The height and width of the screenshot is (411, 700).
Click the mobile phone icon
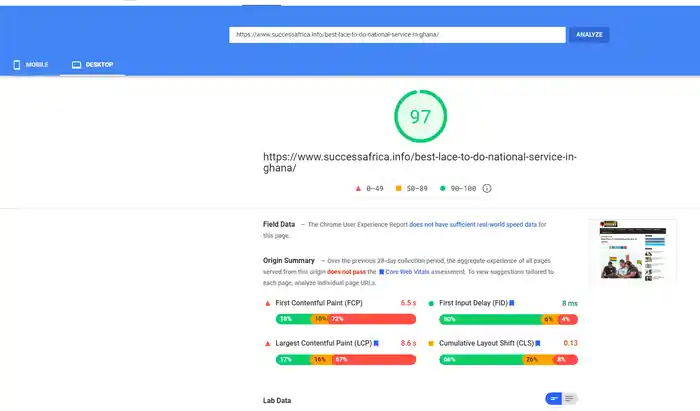pos(17,65)
